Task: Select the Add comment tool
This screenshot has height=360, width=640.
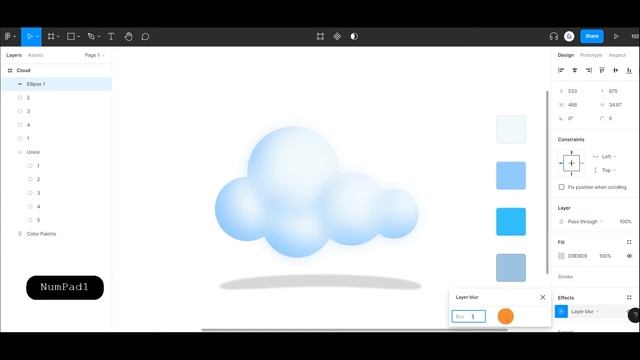Action: tap(145, 36)
